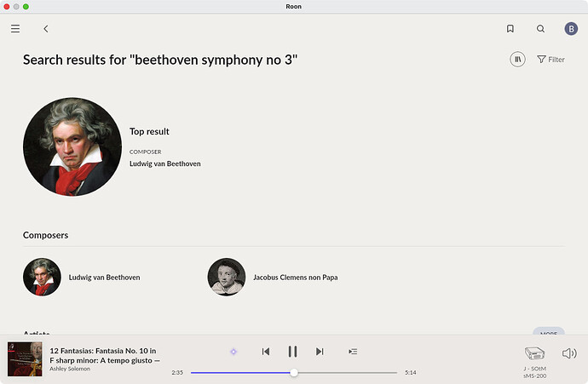
Task: Click the MORE button beside Artists
Action: (x=548, y=332)
